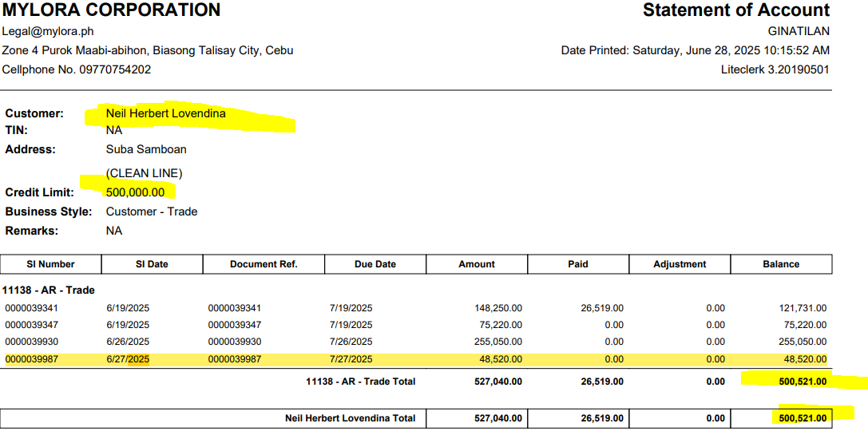Click the 255,050.00 amount for invoice 0000039930

(x=497, y=342)
